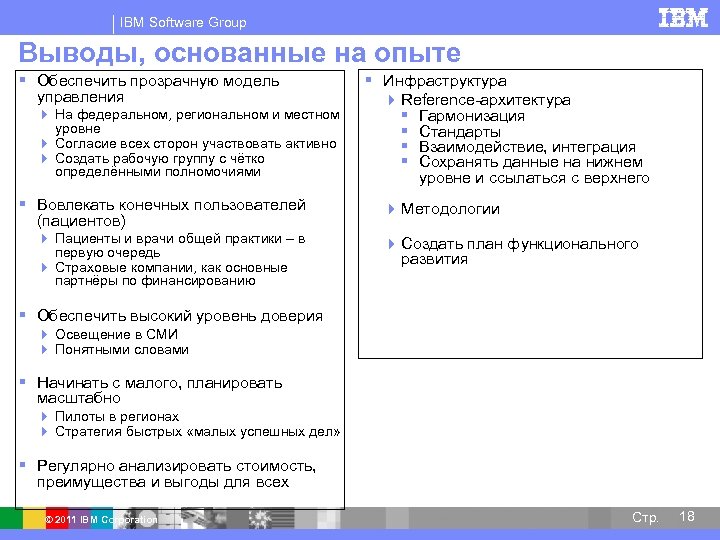This screenshot has height=540, width=720.
Task: Click 'Создать план функционального развития' item
Action: tap(520, 251)
